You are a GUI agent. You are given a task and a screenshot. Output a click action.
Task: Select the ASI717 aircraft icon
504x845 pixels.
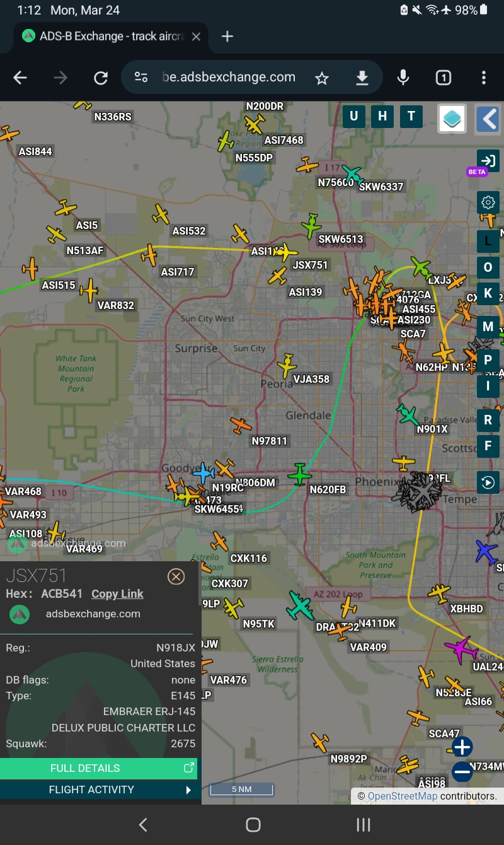point(149,255)
